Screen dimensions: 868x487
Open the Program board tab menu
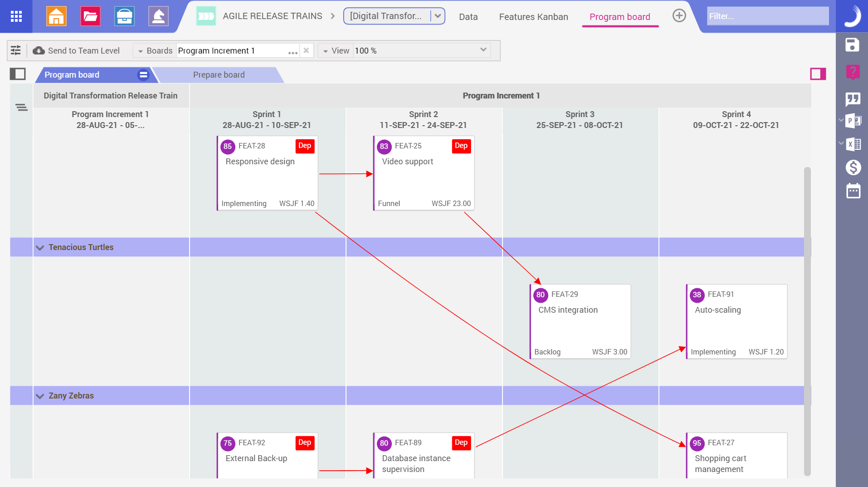click(x=143, y=74)
